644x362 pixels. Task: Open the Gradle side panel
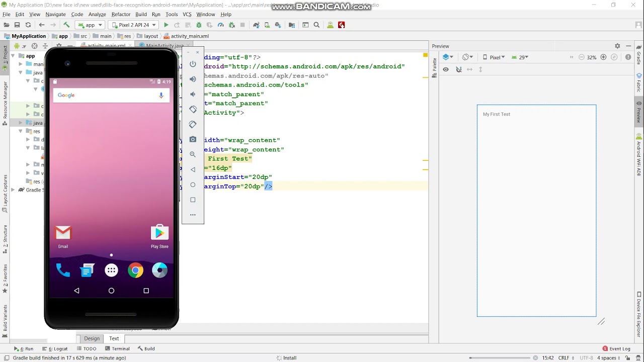[x=639, y=54]
